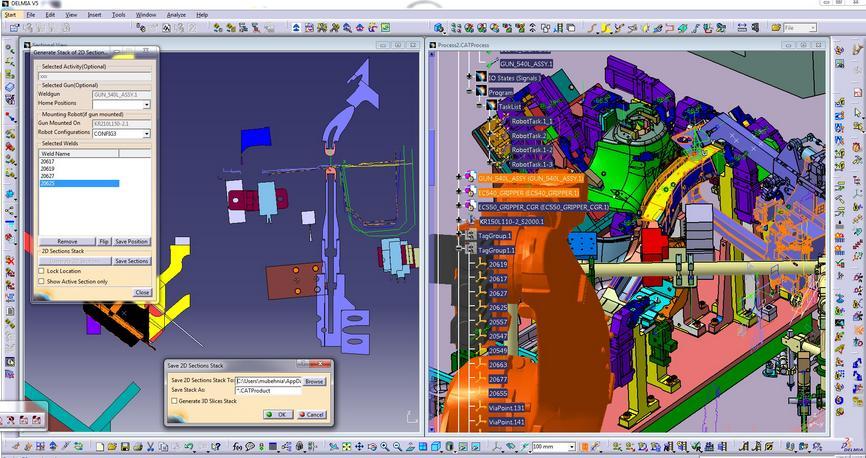The width and height of the screenshot is (866, 458).
Task: Close the Generate Stack dialog via Close button
Action: (142, 292)
